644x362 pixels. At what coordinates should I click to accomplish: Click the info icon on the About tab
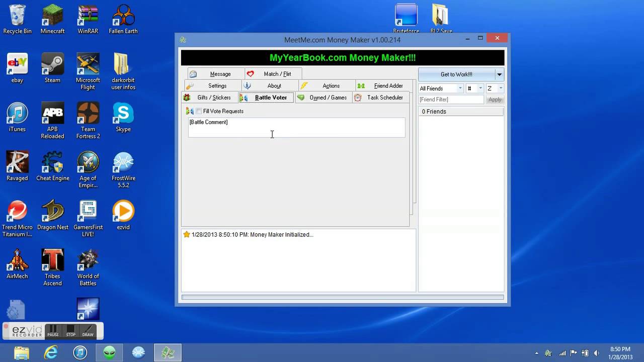[247, 85]
